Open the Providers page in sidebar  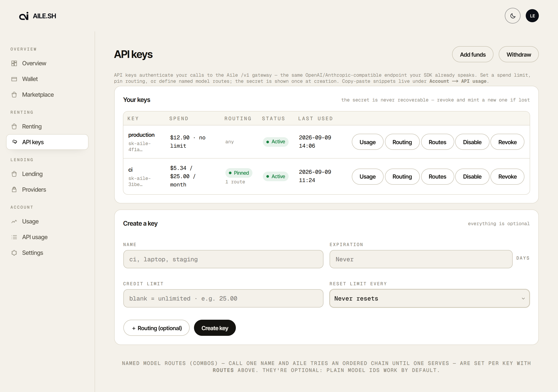coord(47,189)
